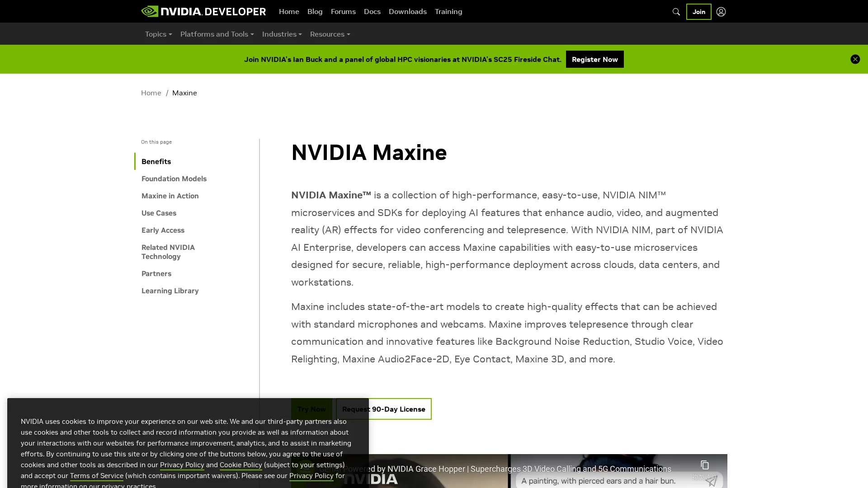Open the Cookie Policy link
This screenshot has width=868, height=488.
241,465
